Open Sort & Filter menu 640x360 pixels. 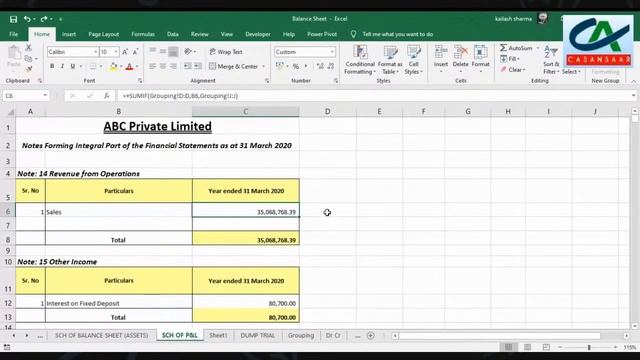[551, 60]
